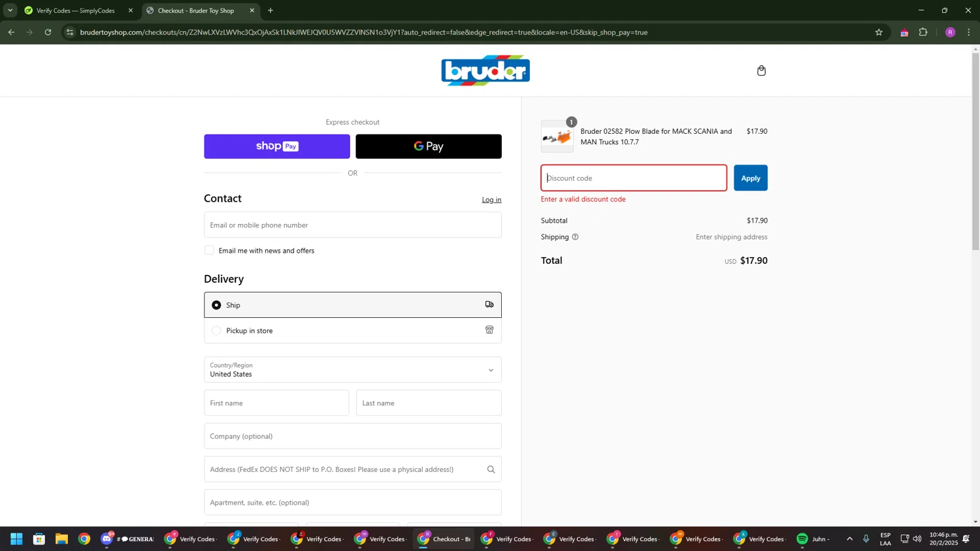Open Checkout window in taskbar

tap(445, 539)
